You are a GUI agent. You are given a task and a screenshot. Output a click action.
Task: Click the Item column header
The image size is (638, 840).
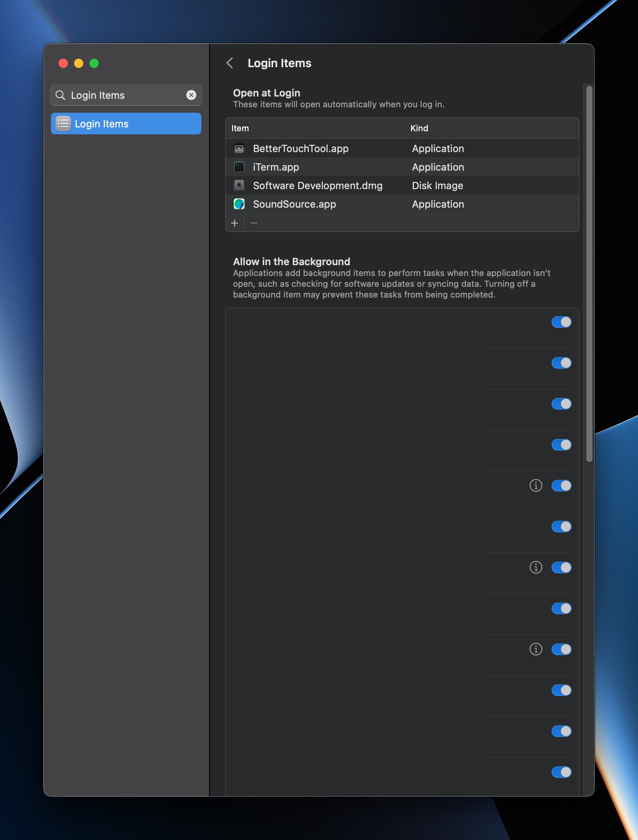point(240,128)
